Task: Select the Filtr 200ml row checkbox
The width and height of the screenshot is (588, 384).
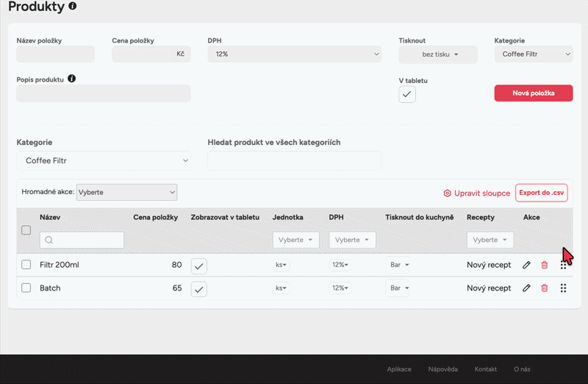Action: point(26,265)
